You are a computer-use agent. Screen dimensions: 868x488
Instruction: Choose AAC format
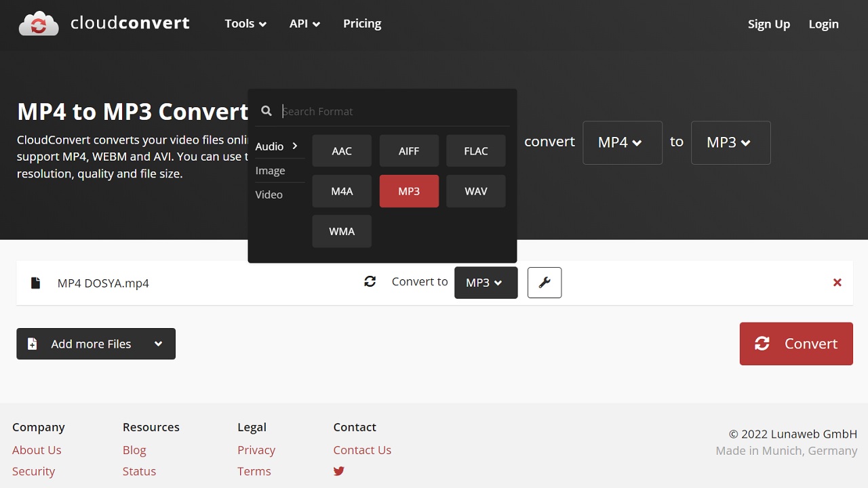(342, 151)
